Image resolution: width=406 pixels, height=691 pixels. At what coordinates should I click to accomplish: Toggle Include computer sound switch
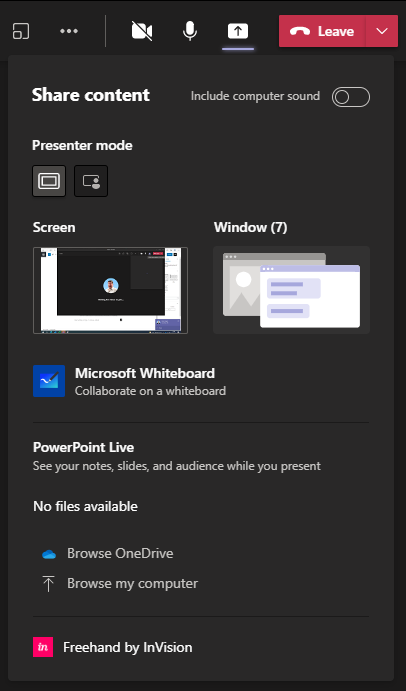351,97
